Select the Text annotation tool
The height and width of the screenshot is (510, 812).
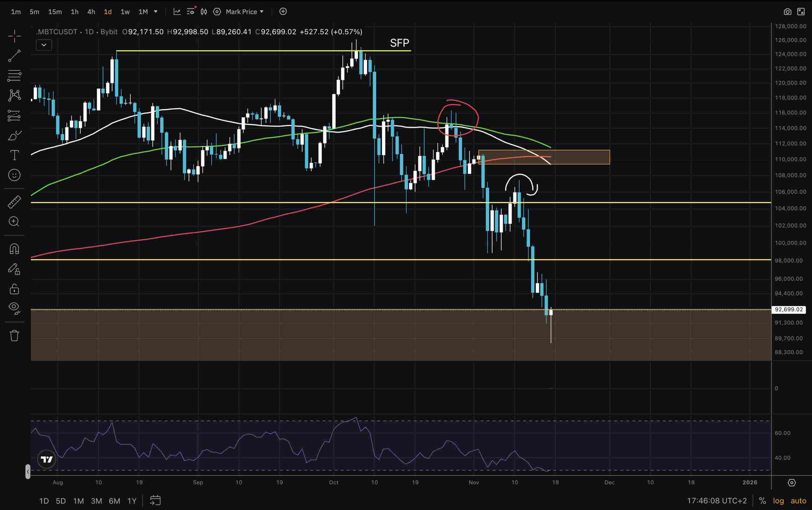(x=14, y=155)
